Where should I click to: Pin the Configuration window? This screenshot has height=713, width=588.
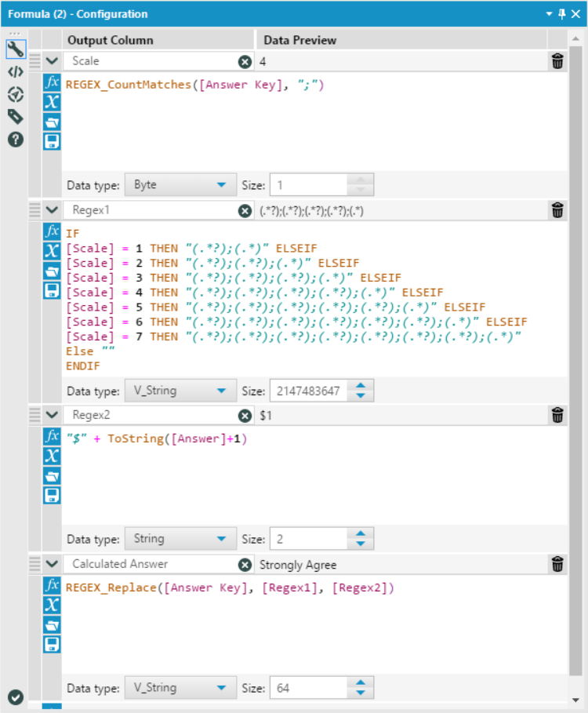click(x=561, y=14)
